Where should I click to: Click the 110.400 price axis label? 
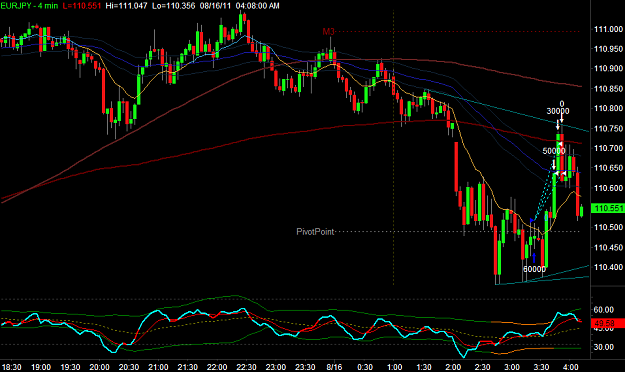click(608, 267)
